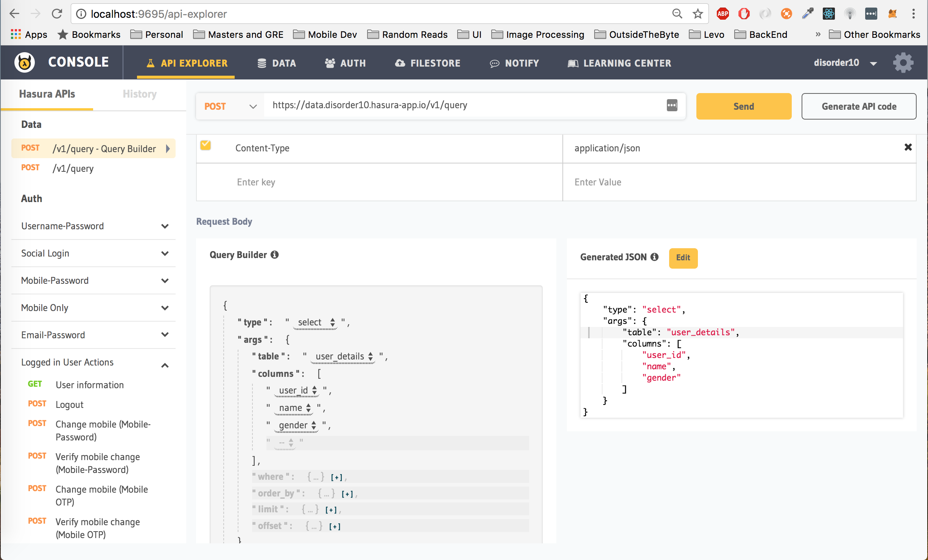Screen dimensions: 928x560
Task: Expand the where clause [+] toggle
Action: point(336,478)
